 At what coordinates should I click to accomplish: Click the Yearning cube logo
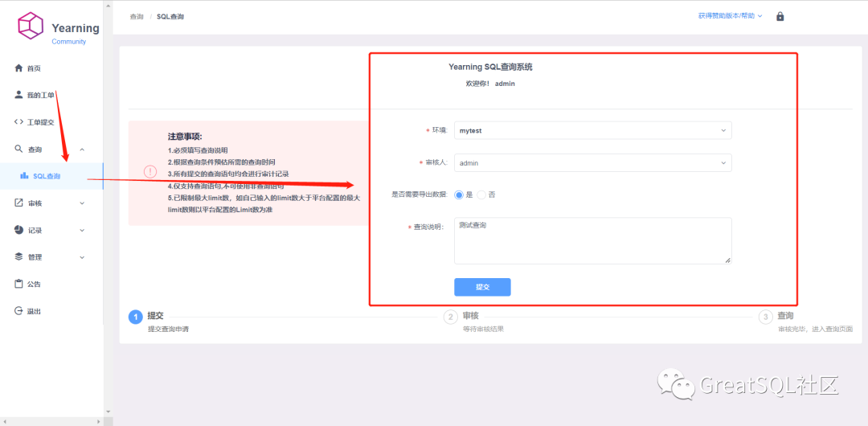31,26
